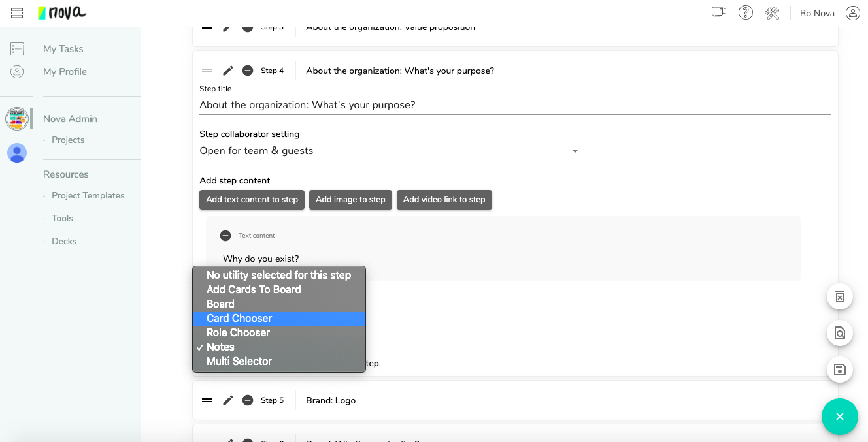Choose the 'Card Chooser' utility option
This screenshot has height=442, width=868.
tap(279, 319)
